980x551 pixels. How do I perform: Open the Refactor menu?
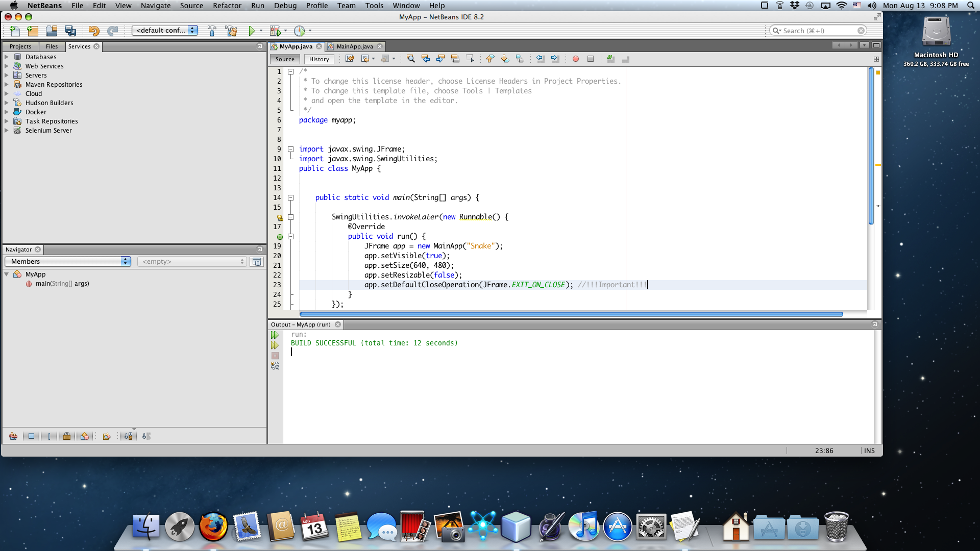point(227,6)
